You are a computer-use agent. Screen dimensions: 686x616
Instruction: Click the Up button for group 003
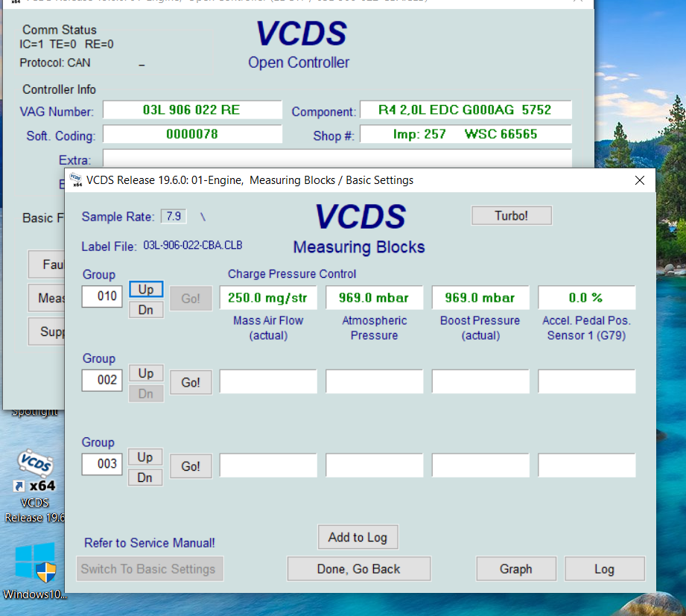(x=145, y=457)
